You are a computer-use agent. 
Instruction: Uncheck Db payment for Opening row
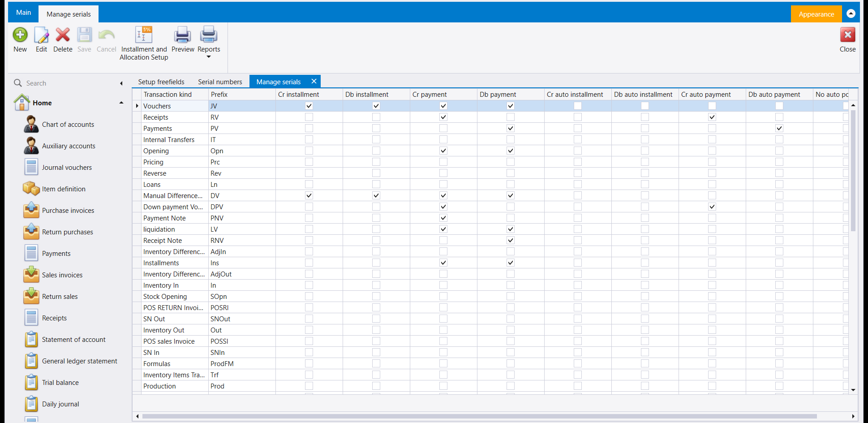pyautogui.click(x=511, y=151)
